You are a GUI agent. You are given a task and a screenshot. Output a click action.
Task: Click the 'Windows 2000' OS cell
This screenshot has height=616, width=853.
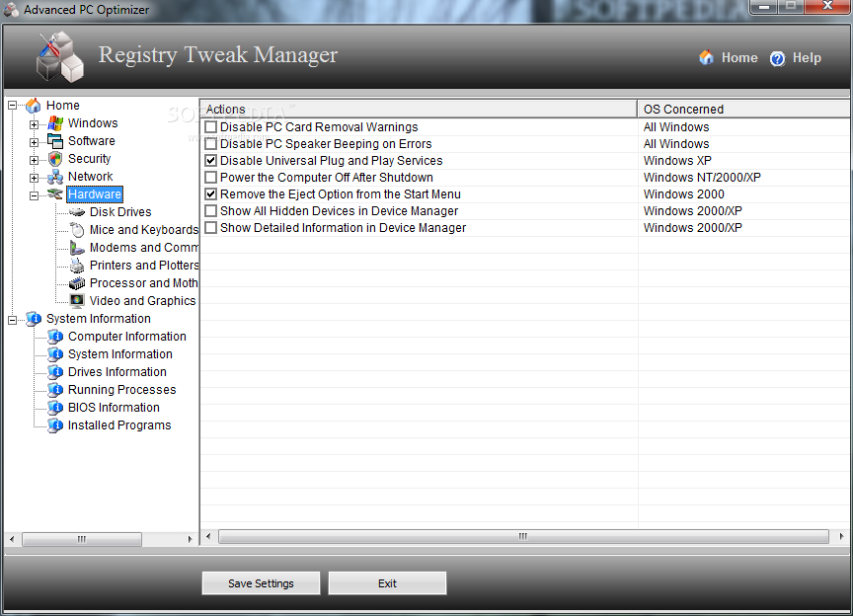pyautogui.click(x=684, y=194)
